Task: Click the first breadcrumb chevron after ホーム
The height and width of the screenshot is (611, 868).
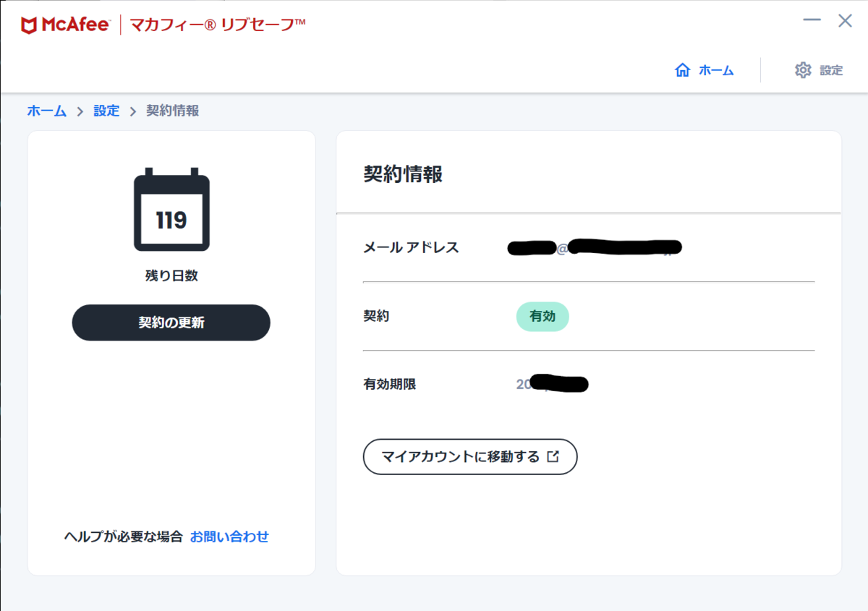Action: pos(80,111)
